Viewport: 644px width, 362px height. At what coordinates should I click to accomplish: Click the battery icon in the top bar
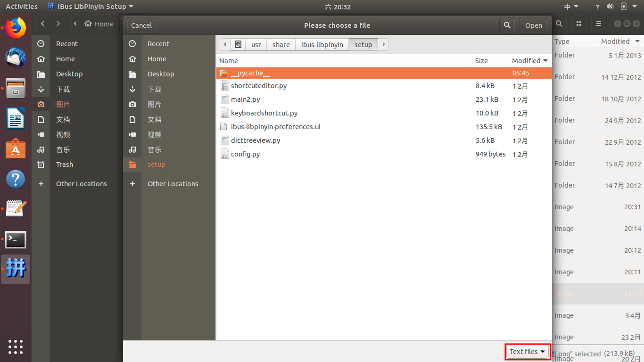click(624, 7)
